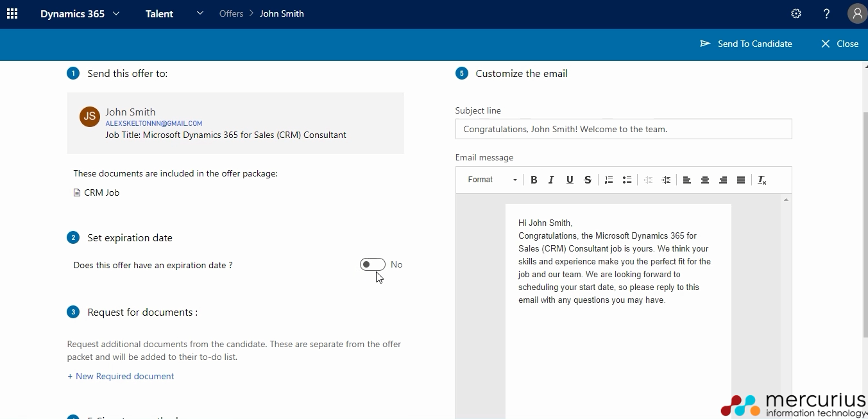868x419 pixels.
Task: Open the help question mark icon
Action: [x=827, y=13]
